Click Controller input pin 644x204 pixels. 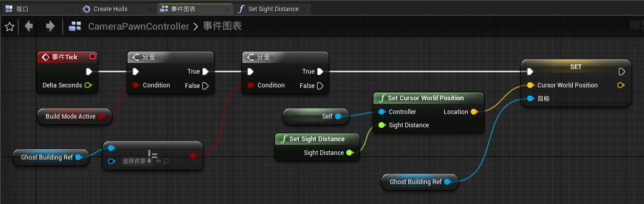(x=382, y=112)
